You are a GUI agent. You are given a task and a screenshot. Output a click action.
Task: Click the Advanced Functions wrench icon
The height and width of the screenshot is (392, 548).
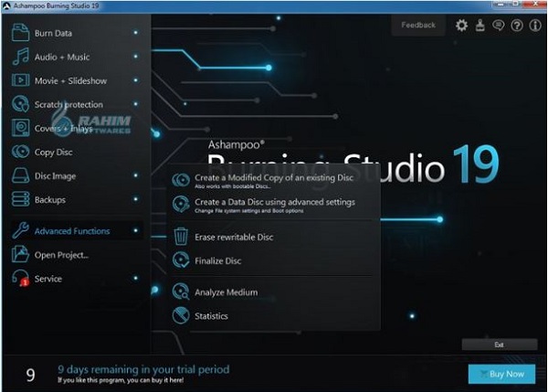point(20,230)
